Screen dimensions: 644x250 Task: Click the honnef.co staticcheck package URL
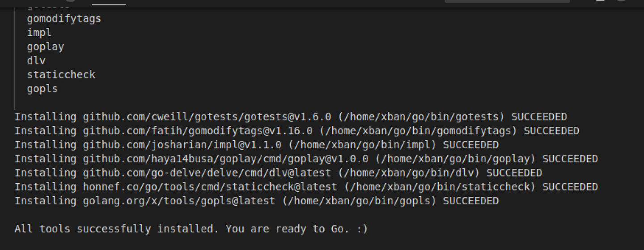click(x=210, y=187)
